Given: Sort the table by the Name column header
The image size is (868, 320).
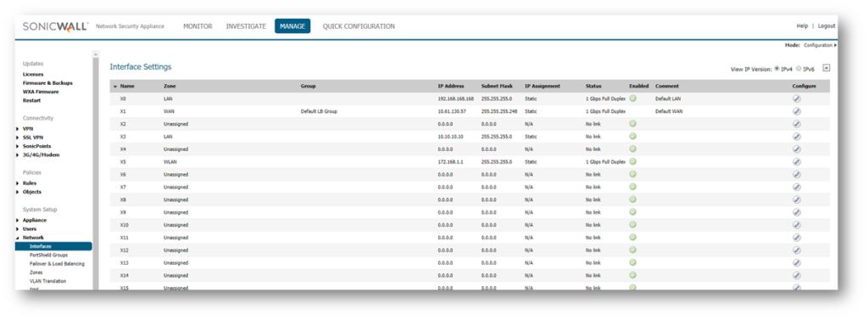Looking at the screenshot, I should pos(127,87).
